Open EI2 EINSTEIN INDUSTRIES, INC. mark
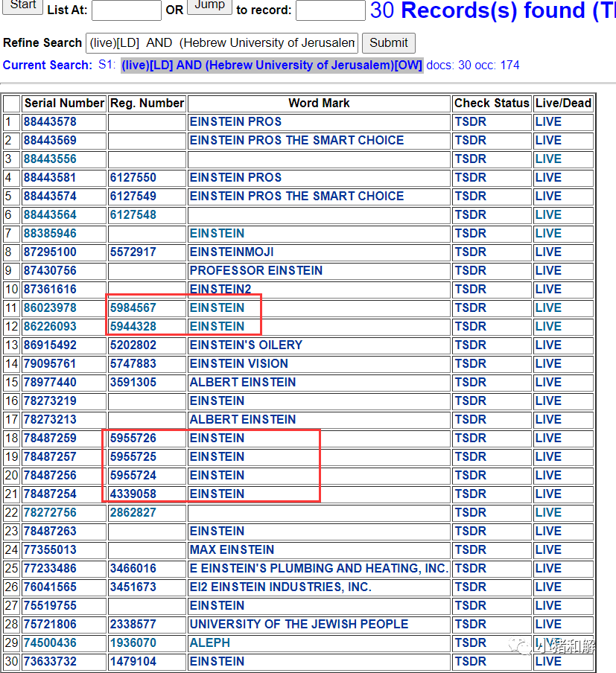The image size is (616, 673). pyautogui.click(x=281, y=587)
